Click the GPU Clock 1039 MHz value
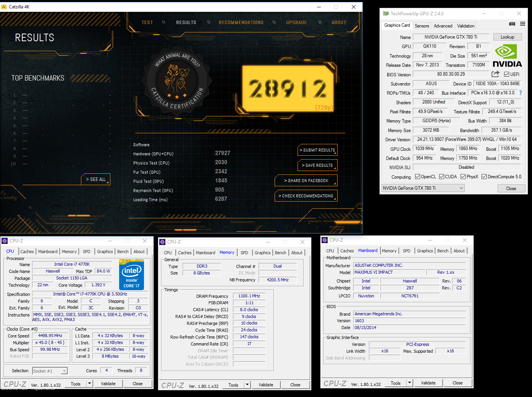Viewport: 532px width, 397px height. (x=425, y=148)
